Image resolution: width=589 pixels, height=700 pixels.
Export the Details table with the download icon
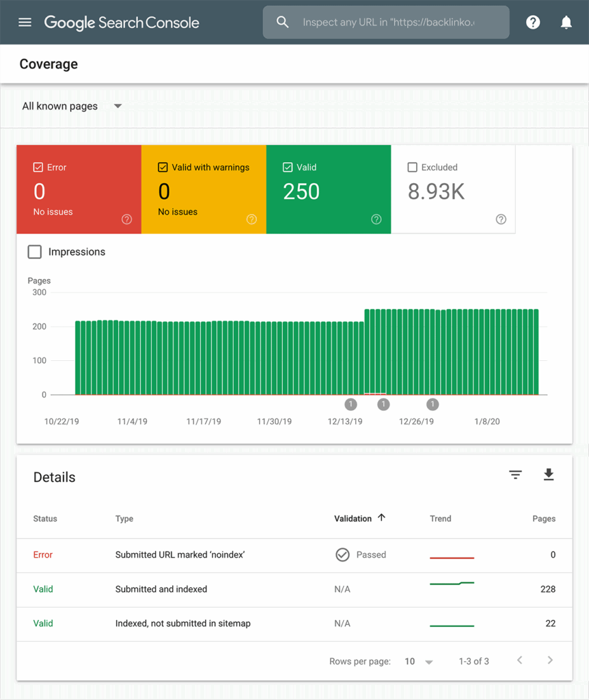(549, 474)
